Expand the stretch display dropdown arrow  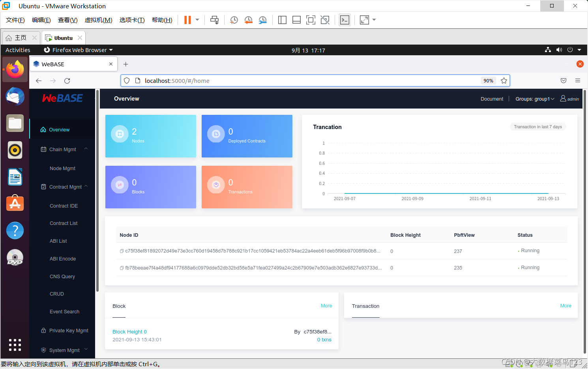pyautogui.click(x=374, y=20)
